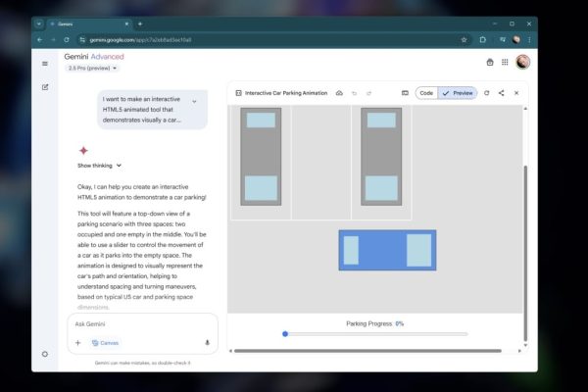Click the response paragraph starting 'Okay, I can help'
The image size is (588, 392).
(142, 192)
